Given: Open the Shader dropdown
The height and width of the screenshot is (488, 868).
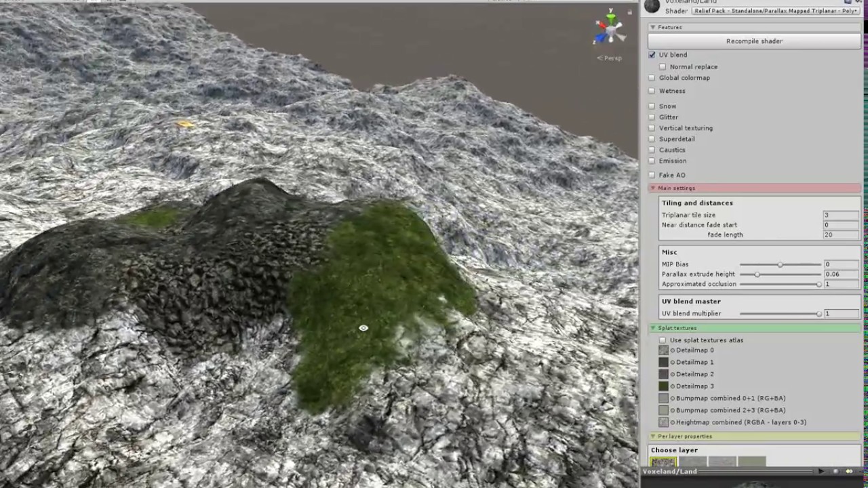Looking at the screenshot, I should coord(776,11).
